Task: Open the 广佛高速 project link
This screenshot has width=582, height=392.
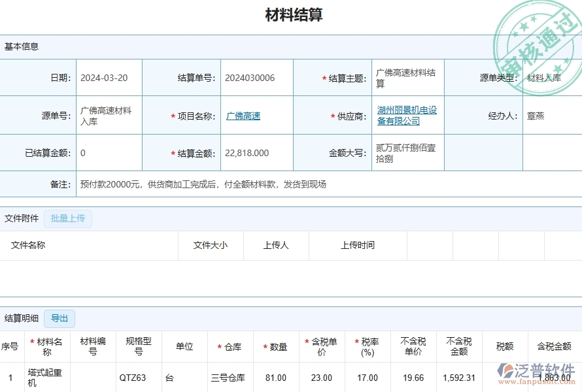Action: pos(242,115)
